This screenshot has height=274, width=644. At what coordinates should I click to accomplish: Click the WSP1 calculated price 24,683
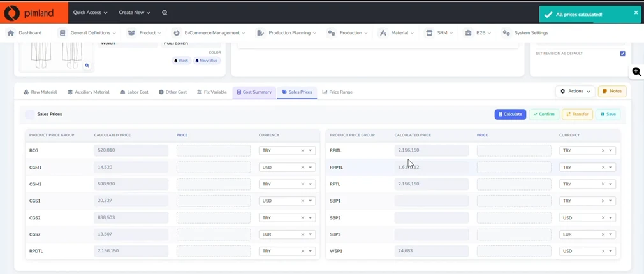pyautogui.click(x=431, y=251)
